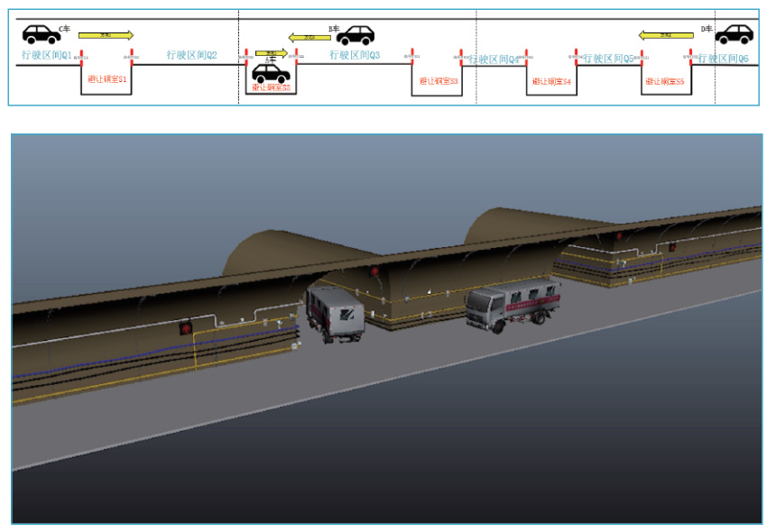Click the D车 car icon
The width and height of the screenshot is (776, 532).
tap(734, 34)
